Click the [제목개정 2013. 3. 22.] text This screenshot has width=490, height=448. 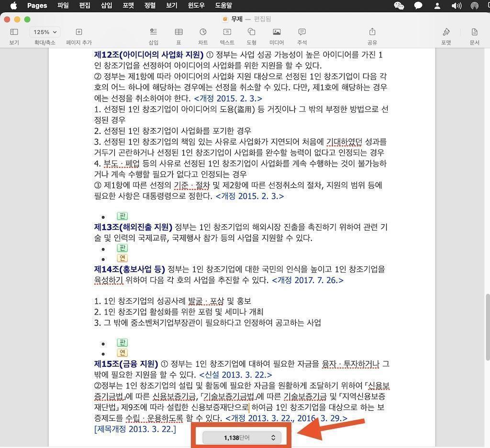(135, 429)
